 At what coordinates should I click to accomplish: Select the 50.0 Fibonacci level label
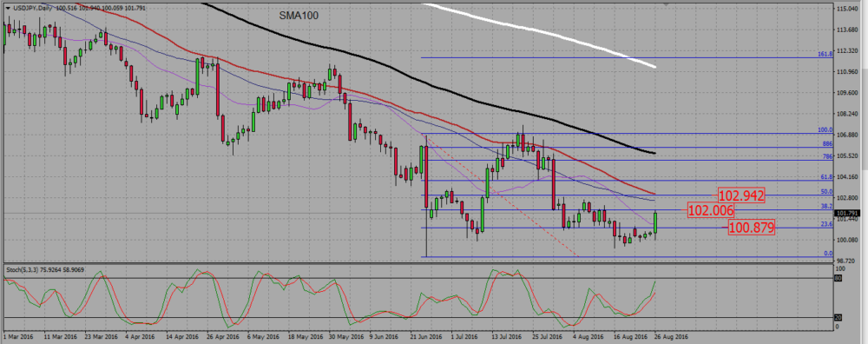[826, 192]
